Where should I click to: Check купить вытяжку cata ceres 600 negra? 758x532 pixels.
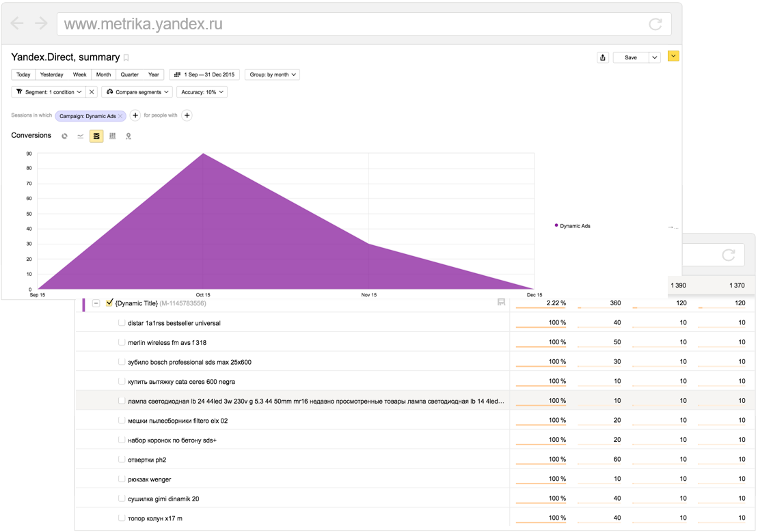pos(122,381)
